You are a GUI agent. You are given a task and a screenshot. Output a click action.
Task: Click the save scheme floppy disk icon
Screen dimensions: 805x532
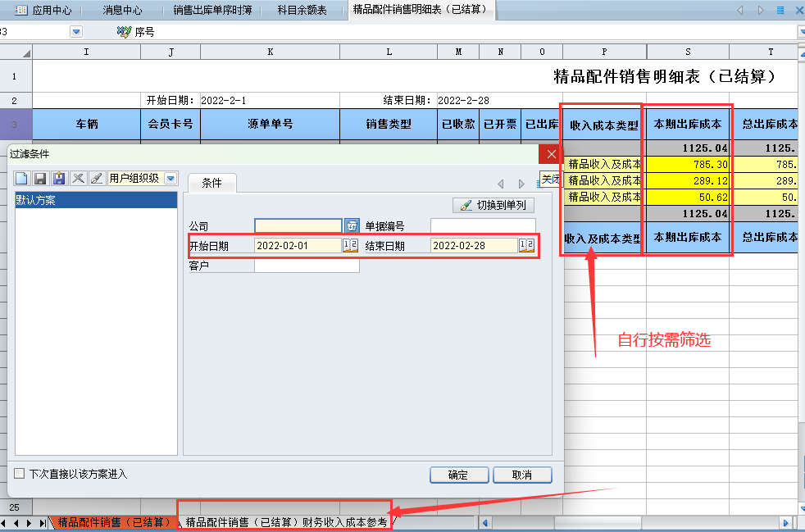(40, 178)
